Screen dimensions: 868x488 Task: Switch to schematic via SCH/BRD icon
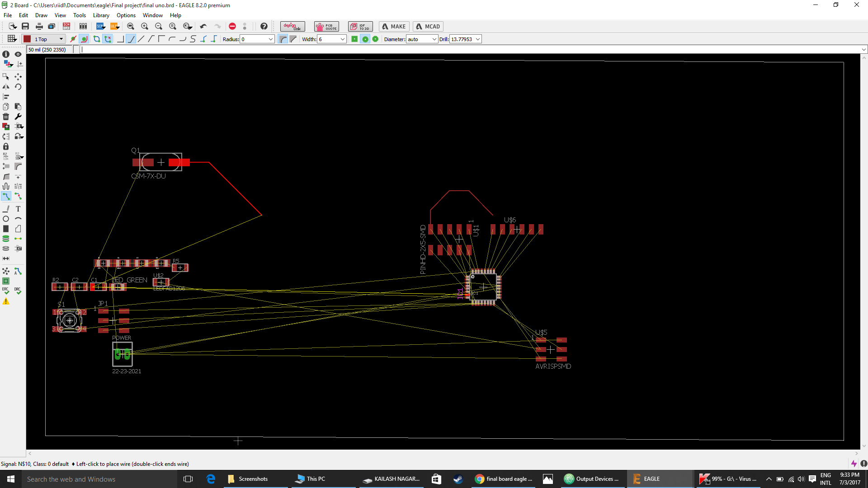tap(66, 26)
